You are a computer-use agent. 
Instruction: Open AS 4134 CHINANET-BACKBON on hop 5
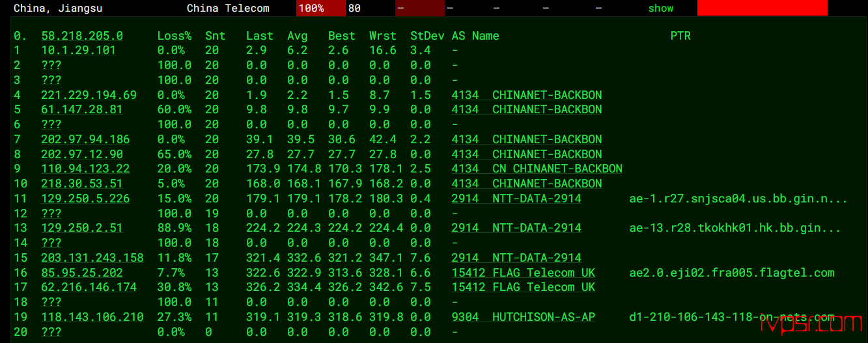click(527, 109)
